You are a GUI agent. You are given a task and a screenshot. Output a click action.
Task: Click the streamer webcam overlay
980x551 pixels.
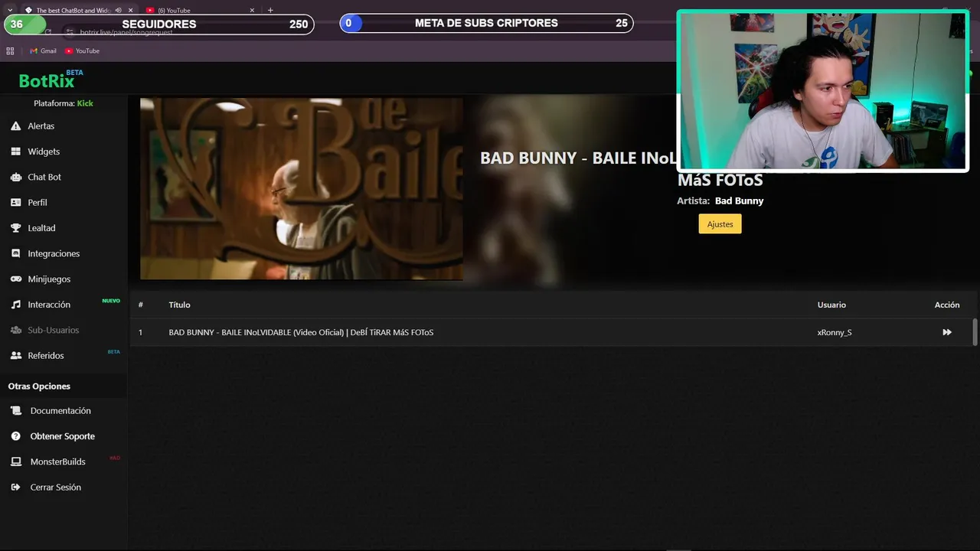823,91
